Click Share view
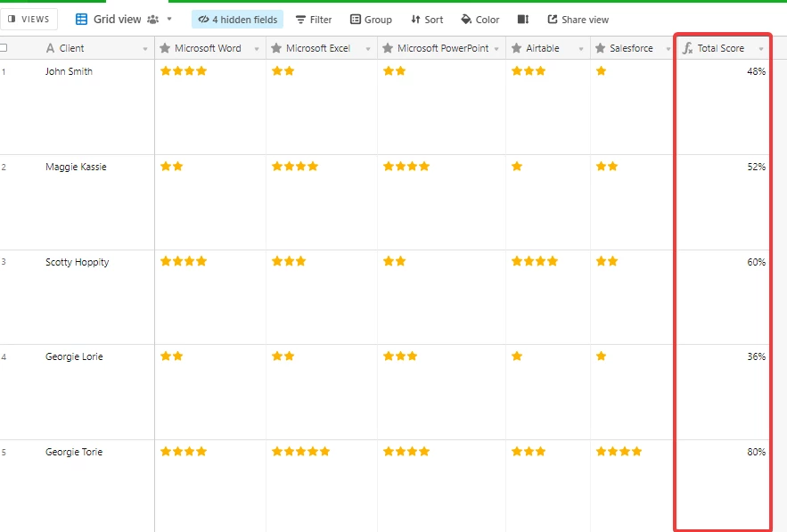 click(578, 20)
